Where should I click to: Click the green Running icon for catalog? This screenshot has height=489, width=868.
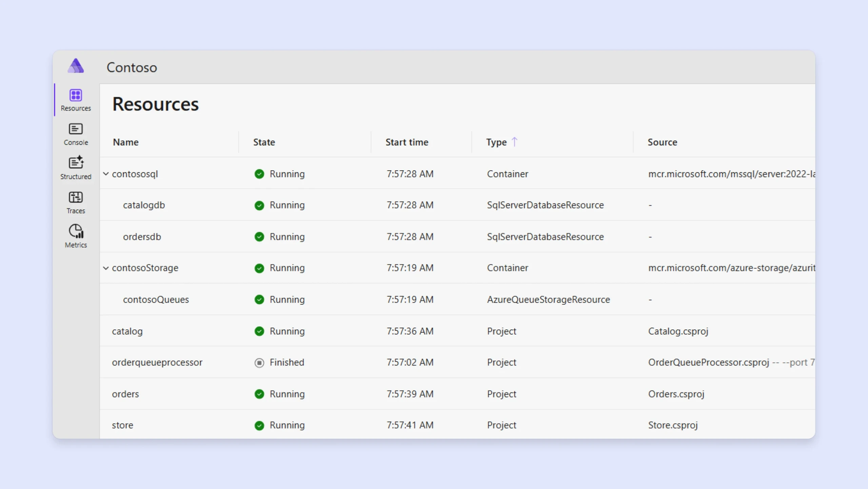(259, 331)
